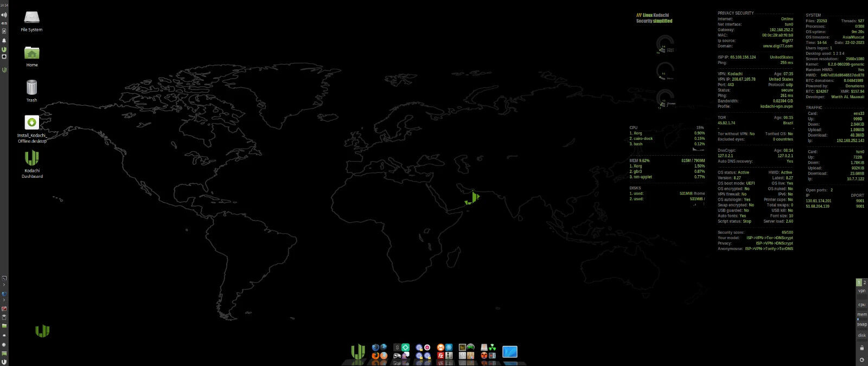
Task: Click the open port IP '51.68.204.139'
Action: coord(818,206)
